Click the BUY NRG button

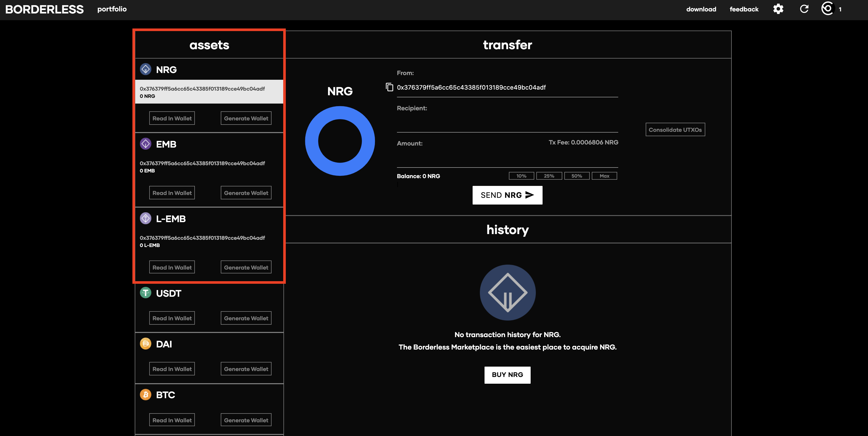coord(507,375)
